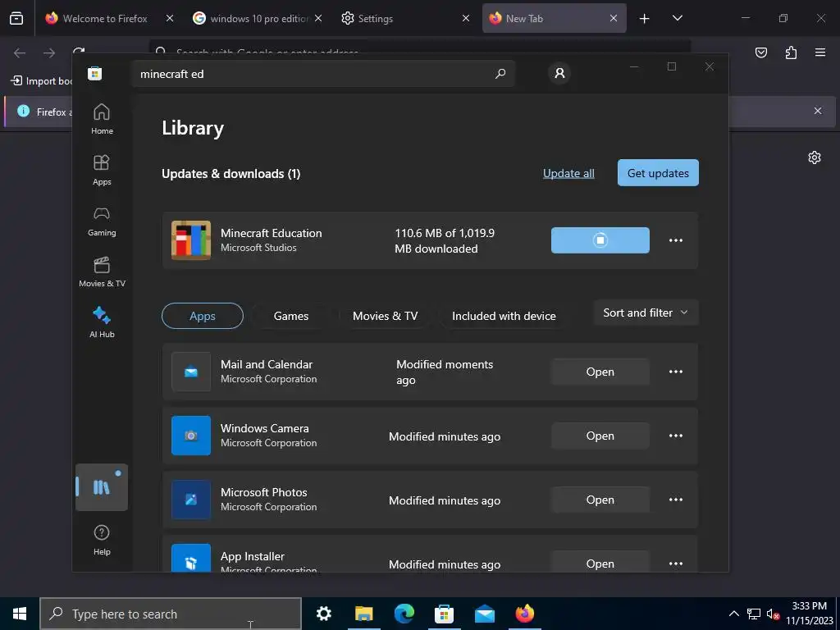Image resolution: width=840 pixels, height=630 pixels.
Task: Open the user profile account icon
Action: click(559, 73)
